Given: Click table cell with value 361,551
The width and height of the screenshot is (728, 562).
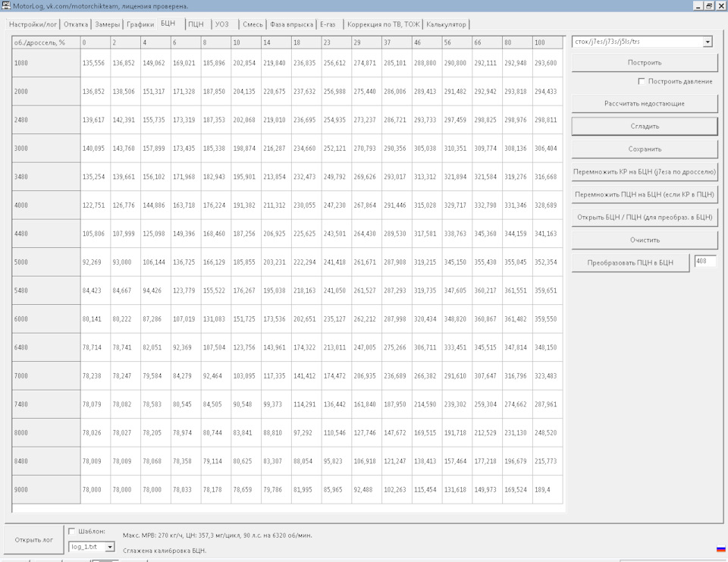Looking at the screenshot, I should [517, 290].
